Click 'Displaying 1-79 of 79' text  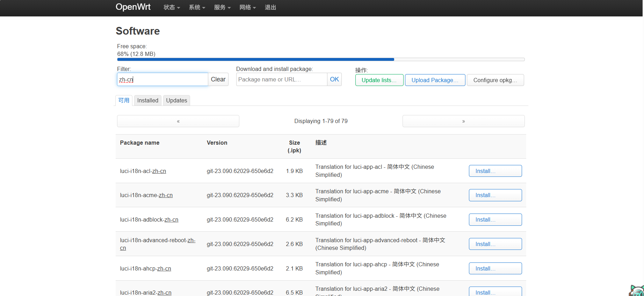(321, 121)
